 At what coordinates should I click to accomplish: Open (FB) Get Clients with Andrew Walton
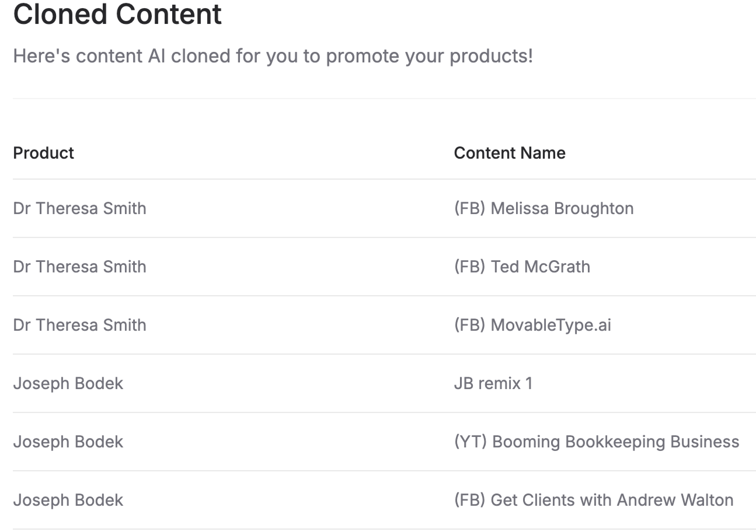(594, 500)
